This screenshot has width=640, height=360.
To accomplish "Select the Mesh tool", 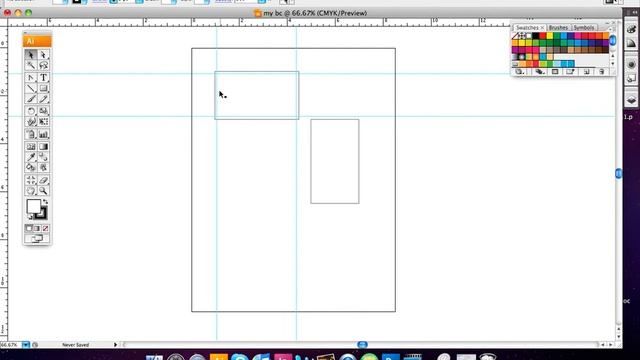I will 31,147.
